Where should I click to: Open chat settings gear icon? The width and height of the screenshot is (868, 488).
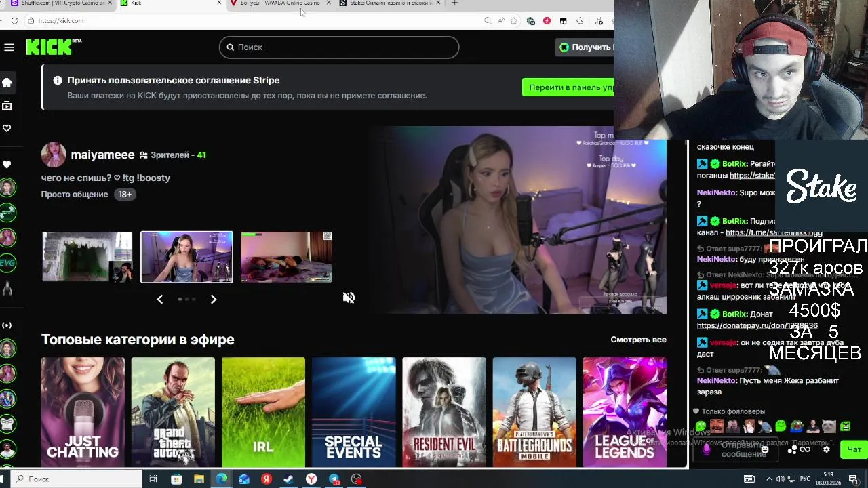pos(826,449)
